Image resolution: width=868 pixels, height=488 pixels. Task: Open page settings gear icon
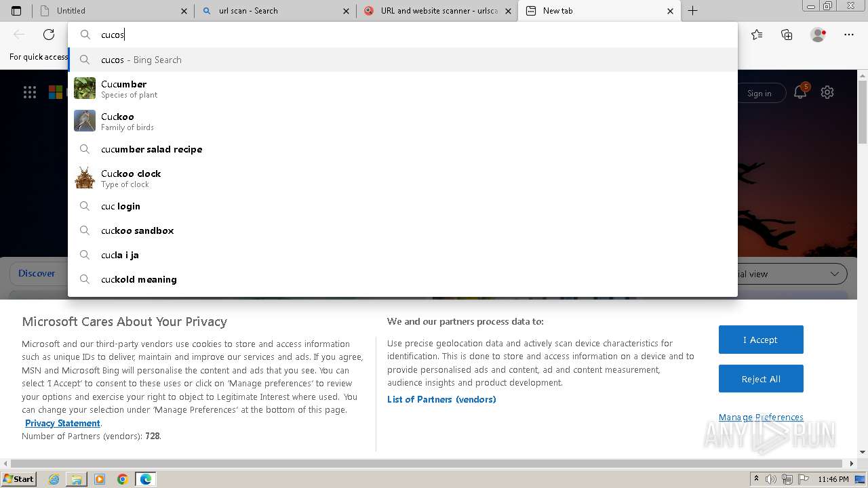827,92
